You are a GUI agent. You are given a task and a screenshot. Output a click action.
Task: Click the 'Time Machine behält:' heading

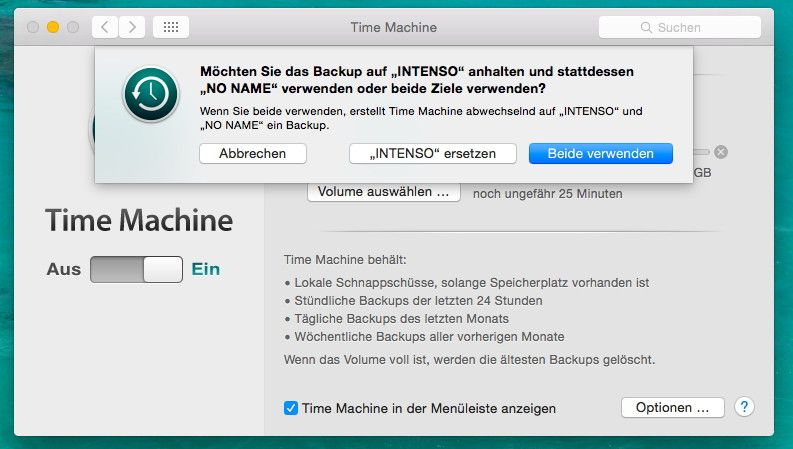click(x=345, y=260)
